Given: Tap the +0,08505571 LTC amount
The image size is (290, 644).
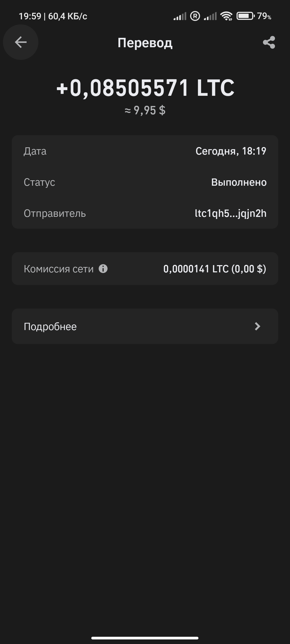Looking at the screenshot, I should pyautogui.click(x=145, y=88).
